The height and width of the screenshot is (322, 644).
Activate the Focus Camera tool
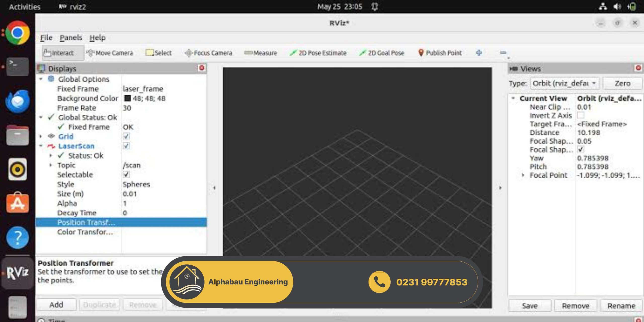pos(208,53)
